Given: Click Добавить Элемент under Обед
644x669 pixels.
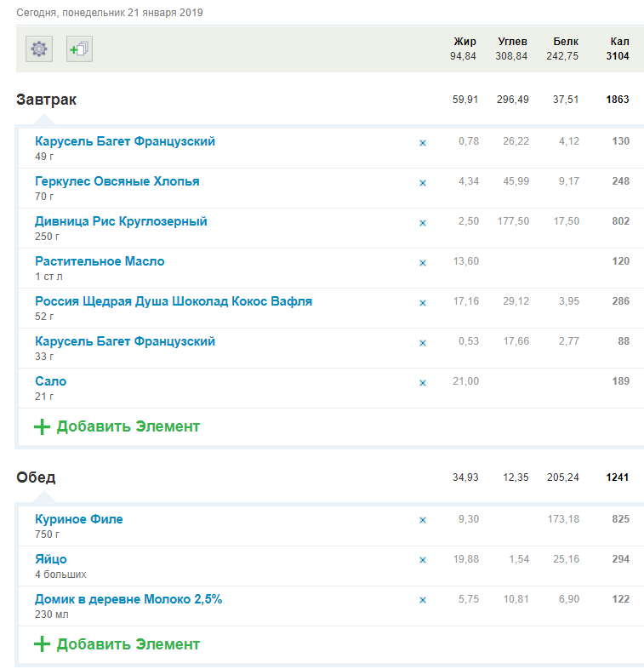Looking at the screenshot, I should pyautogui.click(x=128, y=644).
